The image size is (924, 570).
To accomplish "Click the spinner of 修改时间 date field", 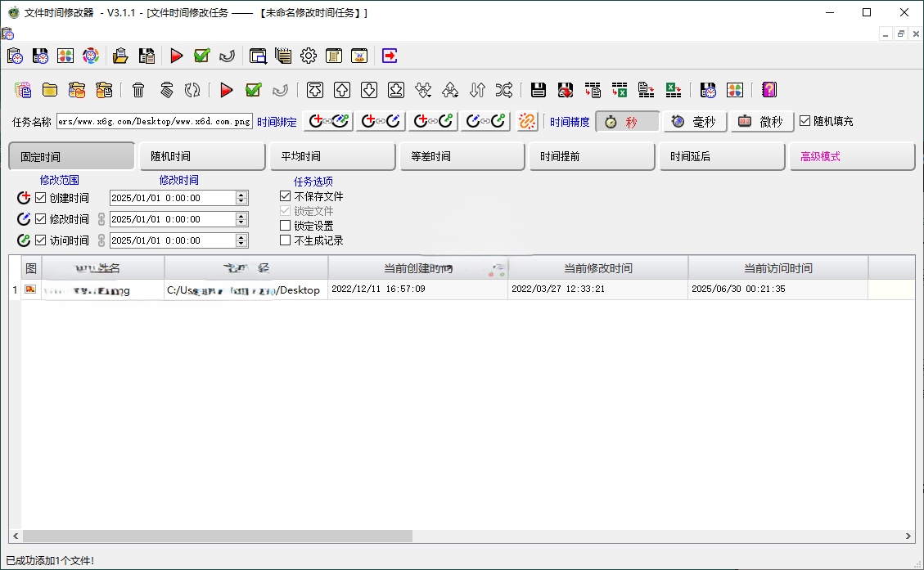I will tap(241, 219).
